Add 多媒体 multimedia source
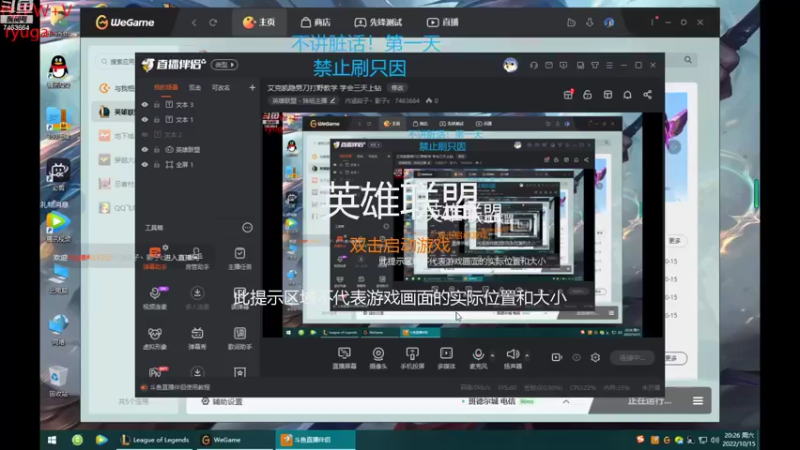The width and height of the screenshot is (800, 450). (x=446, y=358)
